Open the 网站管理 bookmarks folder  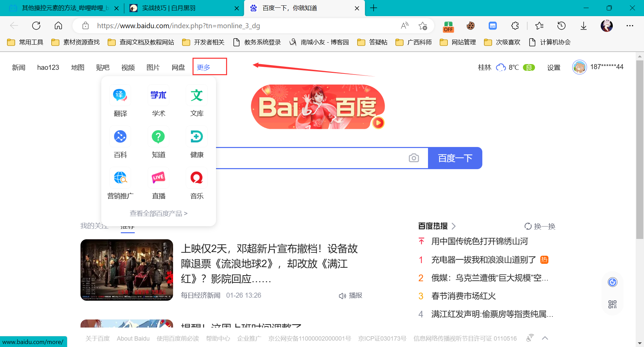click(x=458, y=42)
